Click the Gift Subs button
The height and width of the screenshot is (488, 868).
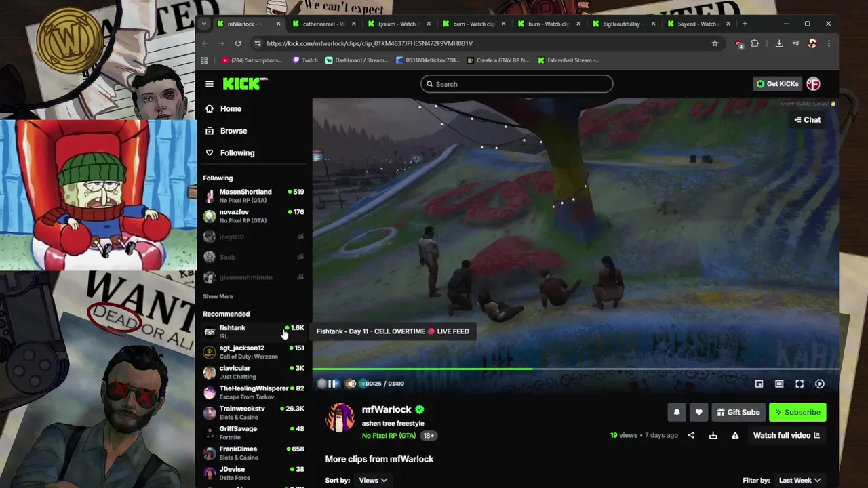pos(738,412)
